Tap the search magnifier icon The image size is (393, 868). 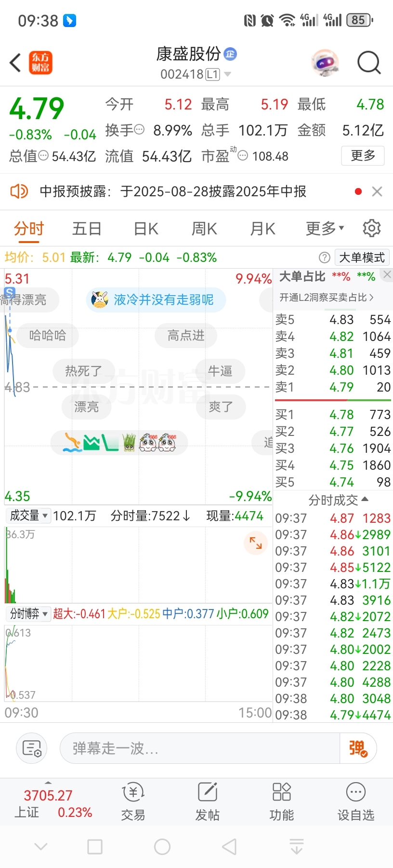click(x=369, y=63)
